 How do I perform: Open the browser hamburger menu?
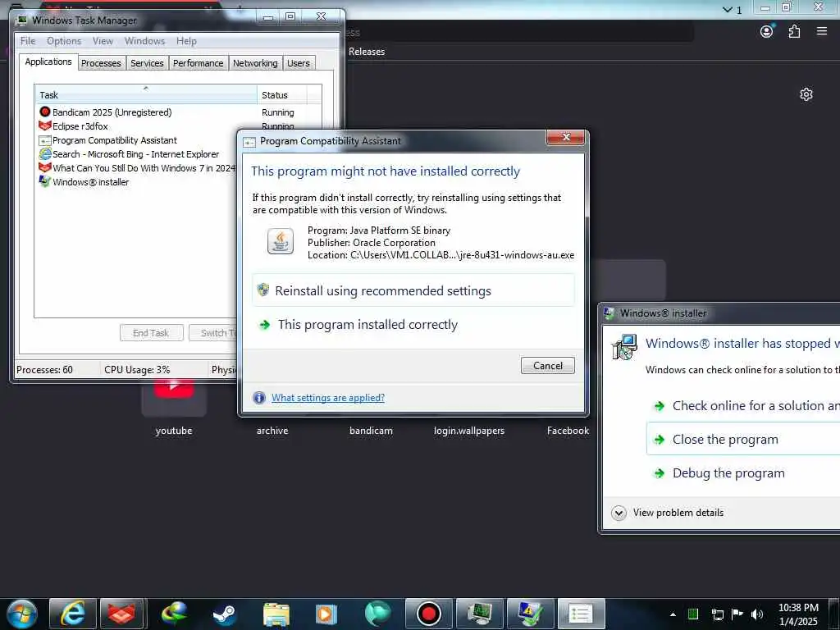click(x=822, y=31)
